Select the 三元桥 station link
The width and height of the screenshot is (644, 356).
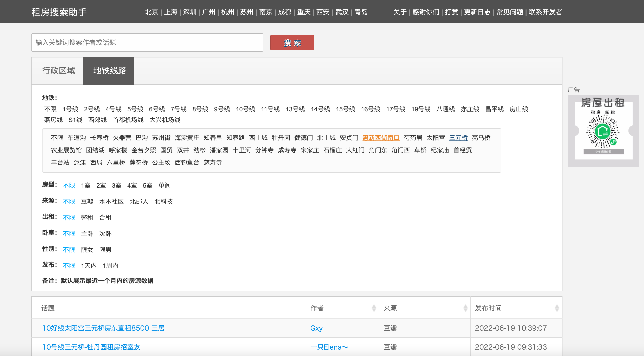click(x=458, y=138)
